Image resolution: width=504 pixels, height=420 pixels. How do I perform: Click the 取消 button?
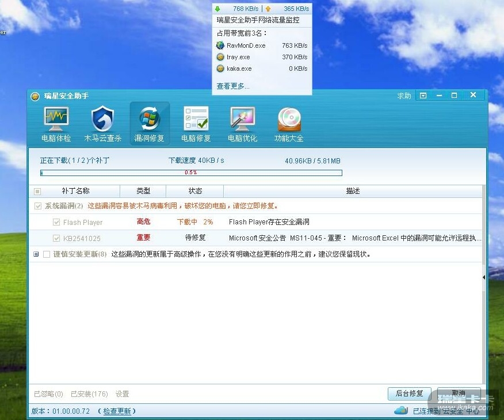(459, 394)
